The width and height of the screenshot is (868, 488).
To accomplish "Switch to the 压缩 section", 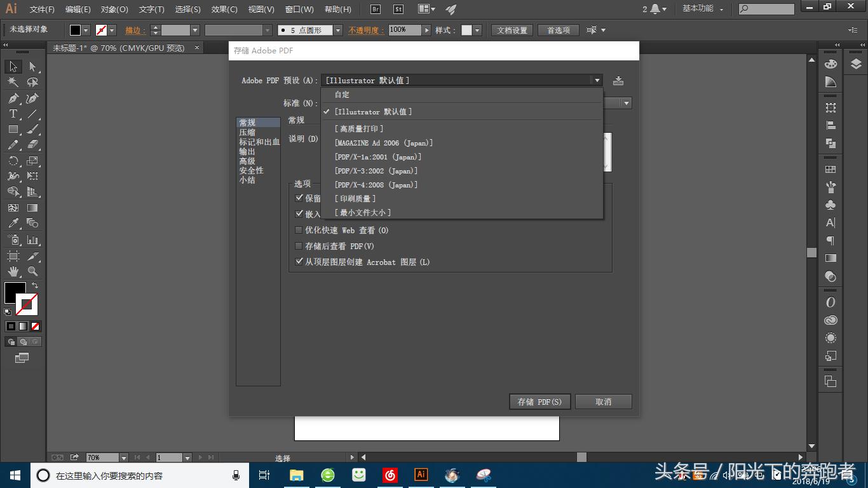I will 247,132.
